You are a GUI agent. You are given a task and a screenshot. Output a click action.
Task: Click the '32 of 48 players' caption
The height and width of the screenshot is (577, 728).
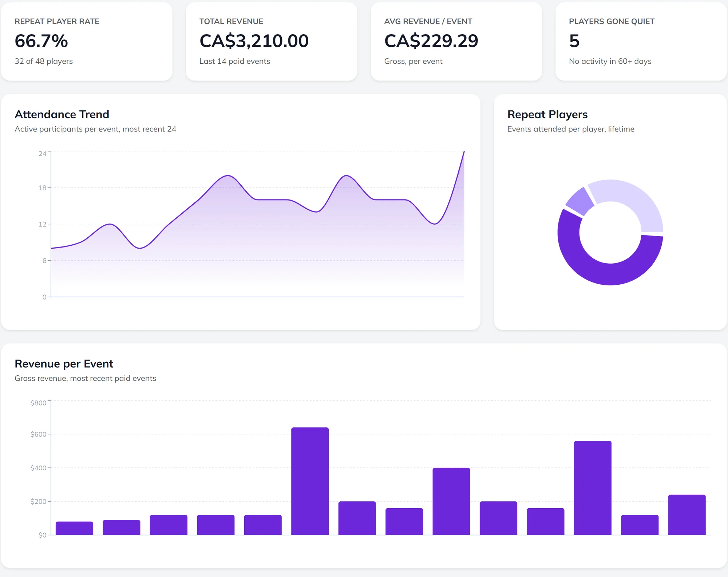44,61
